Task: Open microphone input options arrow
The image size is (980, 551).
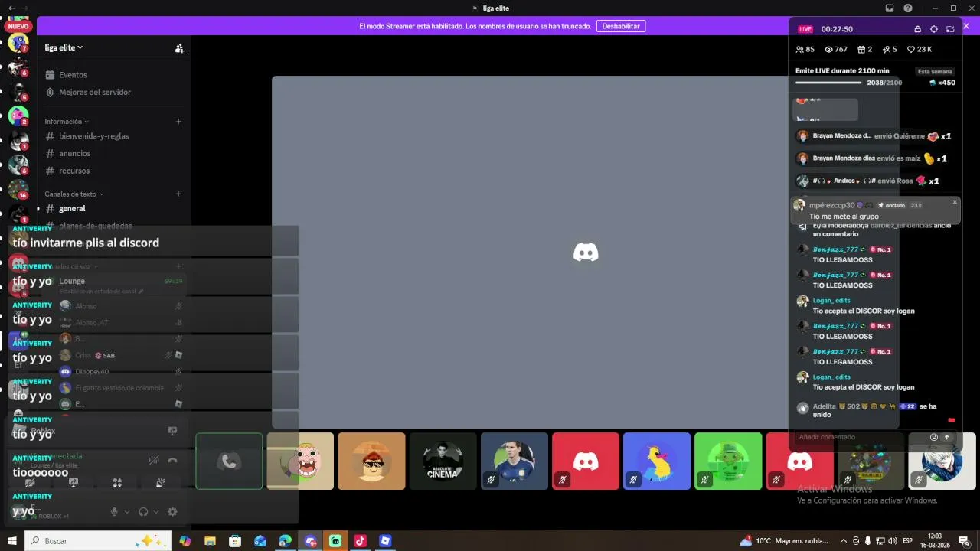Action: click(x=127, y=512)
